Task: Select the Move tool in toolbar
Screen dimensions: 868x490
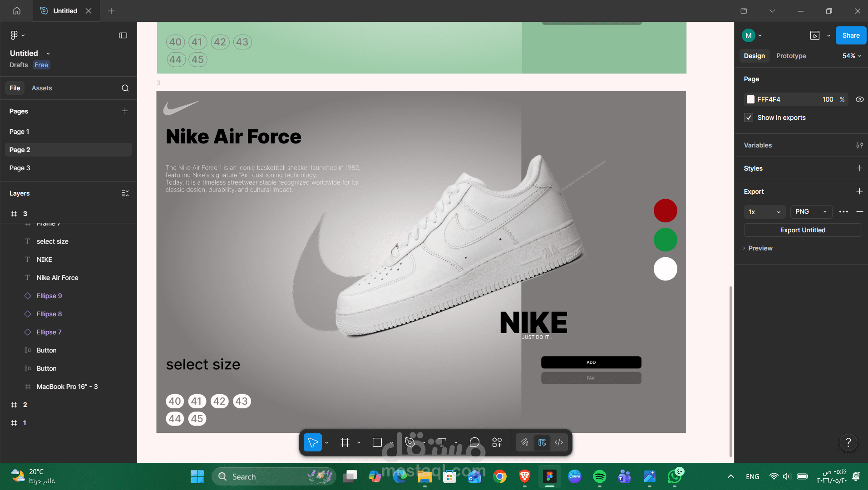Action: point(313,442)
